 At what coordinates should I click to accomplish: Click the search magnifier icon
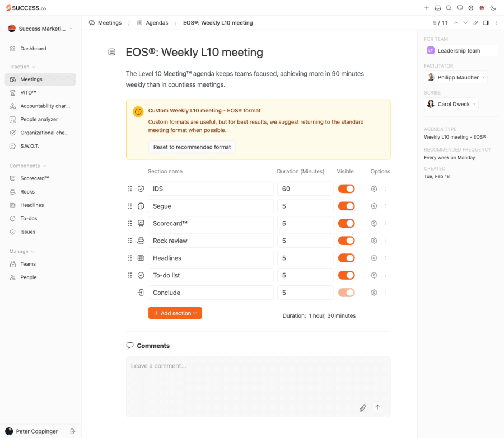point(449,8)
